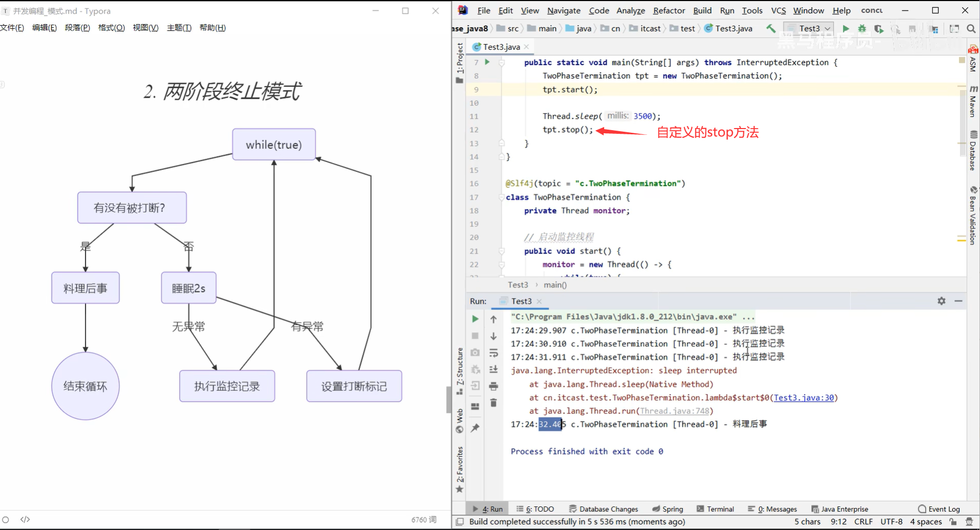
Task: Toggle the Project tool window
Action: tap(460, 63)
